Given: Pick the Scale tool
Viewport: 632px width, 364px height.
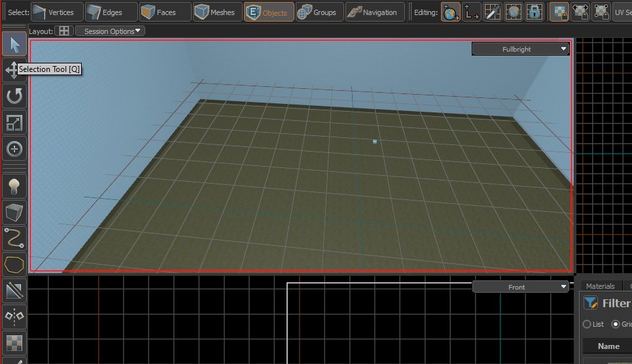Looking at the screenshot, I should [14, 123].
